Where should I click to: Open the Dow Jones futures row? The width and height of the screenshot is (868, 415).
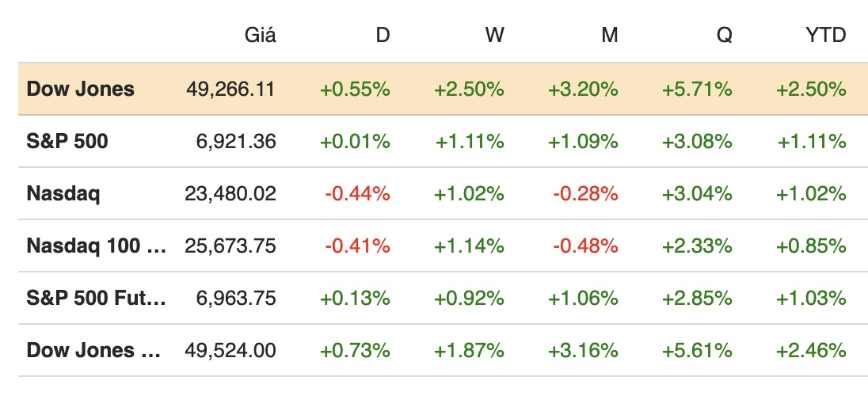[97, 350]
